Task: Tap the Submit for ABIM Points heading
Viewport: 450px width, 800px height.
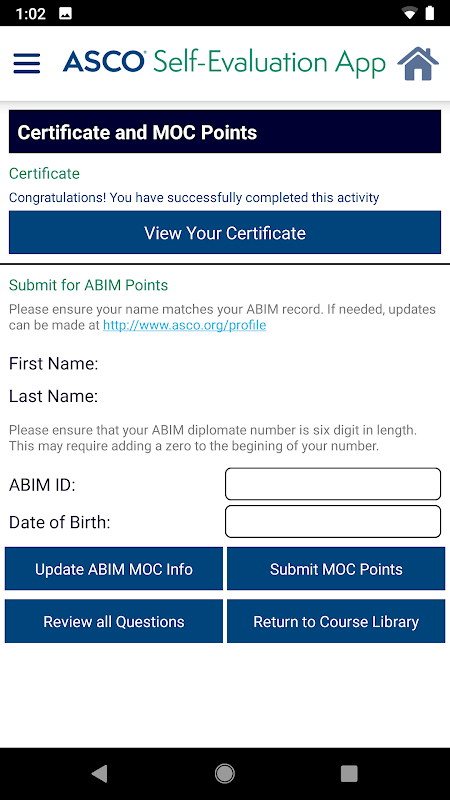Action: 89,285
